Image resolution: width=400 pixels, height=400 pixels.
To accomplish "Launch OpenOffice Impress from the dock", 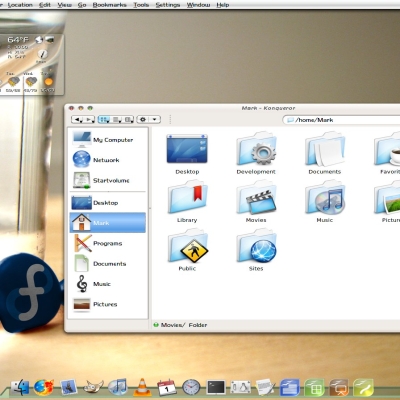I will [x=339, y=388].
